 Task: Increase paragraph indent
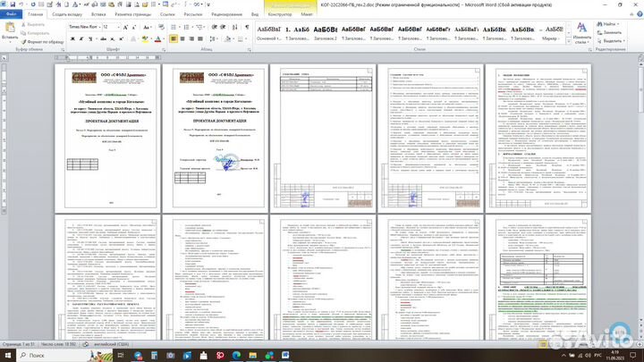[223, 27]
